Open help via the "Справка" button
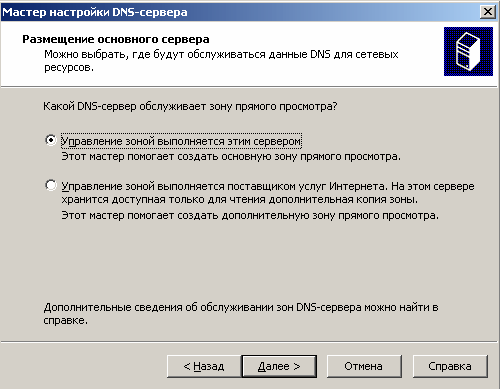This screenshot has height=389, width=500. (x=450, y=366)
